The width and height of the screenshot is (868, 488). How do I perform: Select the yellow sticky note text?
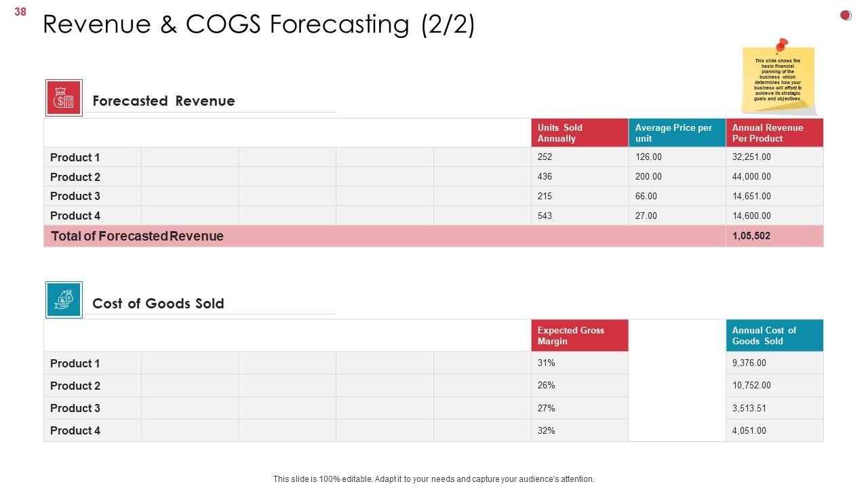coord(778,80)
